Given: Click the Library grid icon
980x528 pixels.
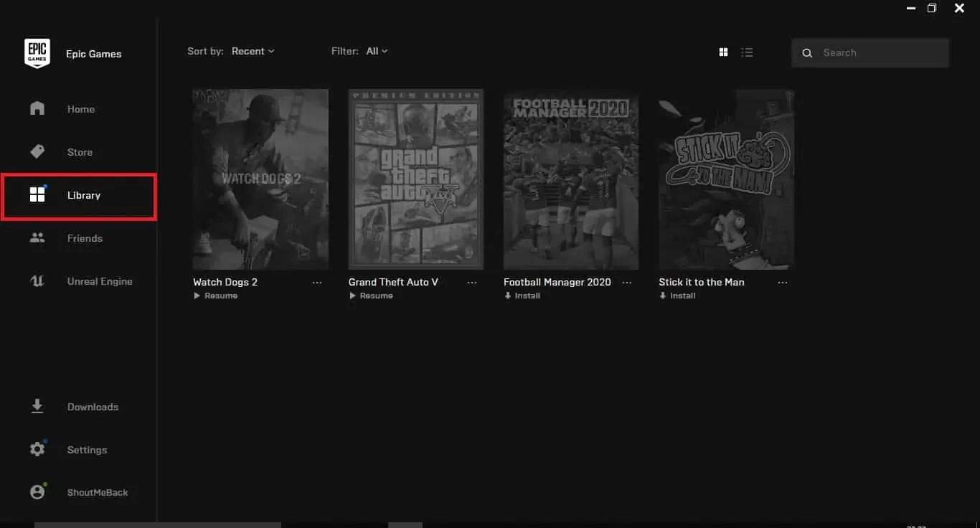Looking at the screenshot, I should click(x=37, y=194).
